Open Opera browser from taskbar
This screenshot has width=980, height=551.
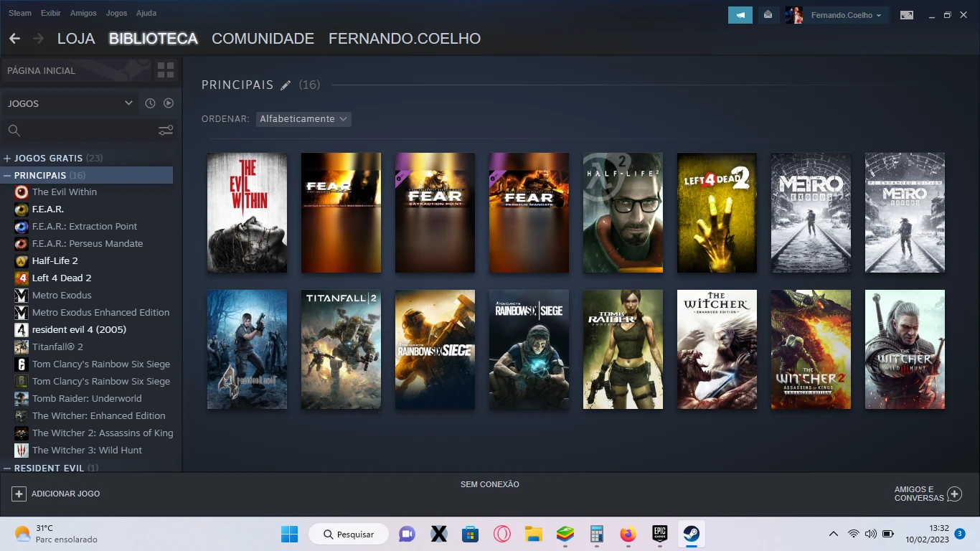click(x=502, y=534)
